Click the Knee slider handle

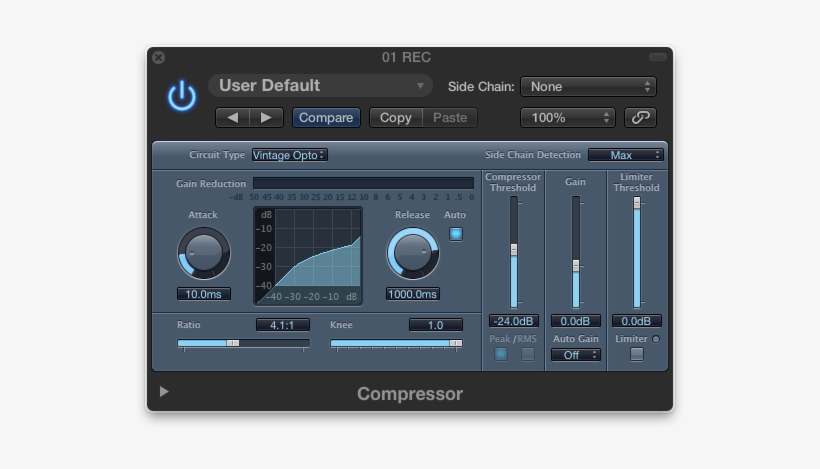pos(456,343)
